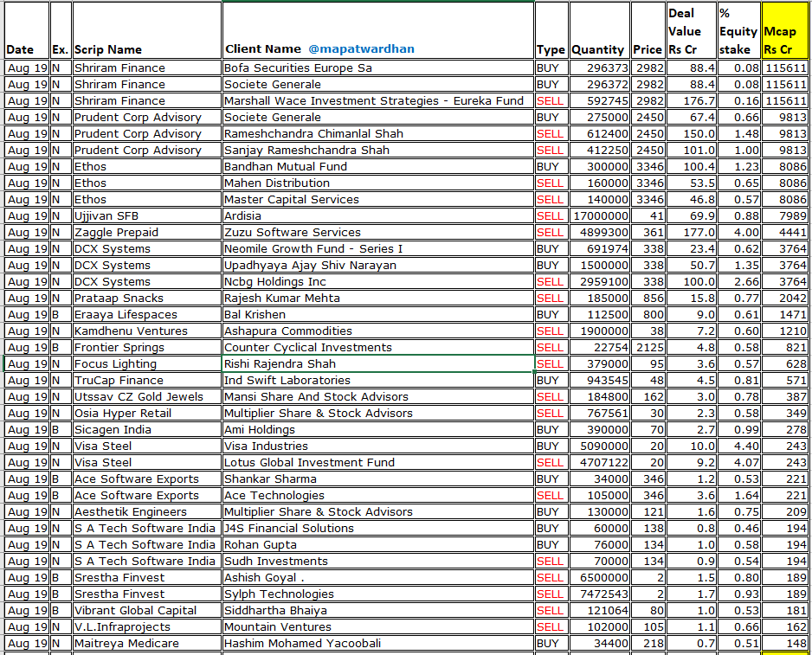The height and width of the screenshot is (655, 812).
Task: Select Sylph Technologies client cell
Action: click(x=378, y=594)
